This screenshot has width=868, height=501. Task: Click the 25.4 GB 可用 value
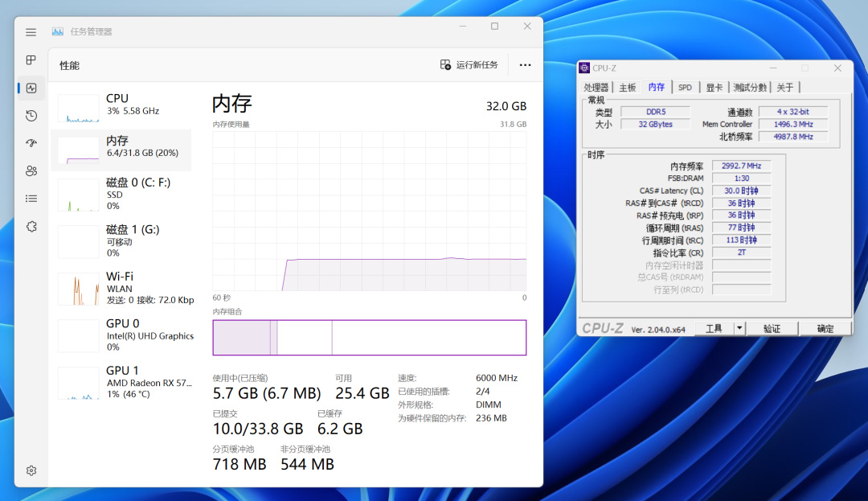(x=362, y=393)
